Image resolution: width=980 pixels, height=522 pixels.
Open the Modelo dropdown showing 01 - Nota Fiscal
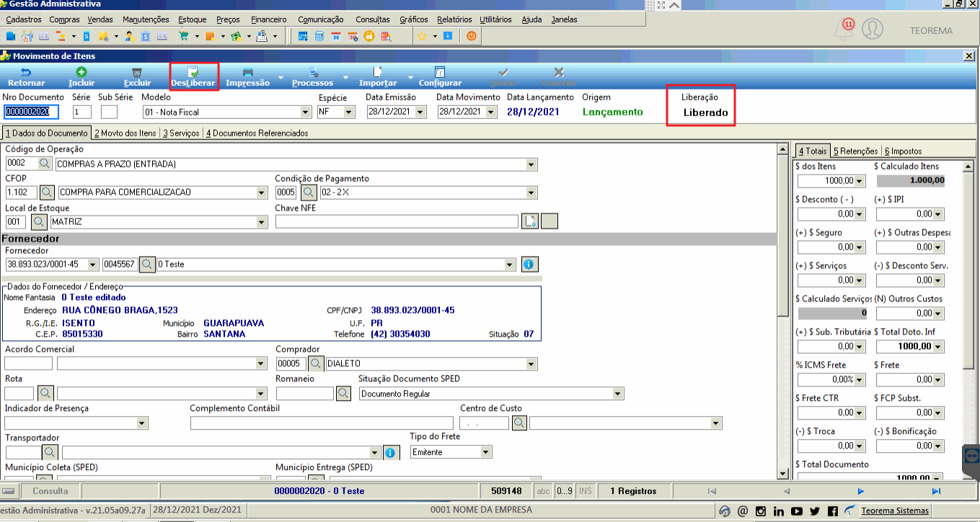coord(306,112)
